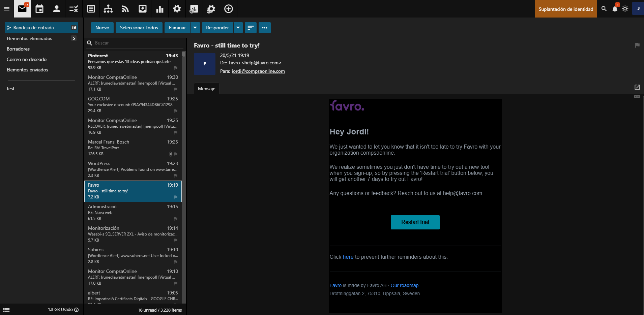The image size is (644, 315).
Task: Open the Contacts section icon
Action: pyautogui.click(x=57, y=9)
